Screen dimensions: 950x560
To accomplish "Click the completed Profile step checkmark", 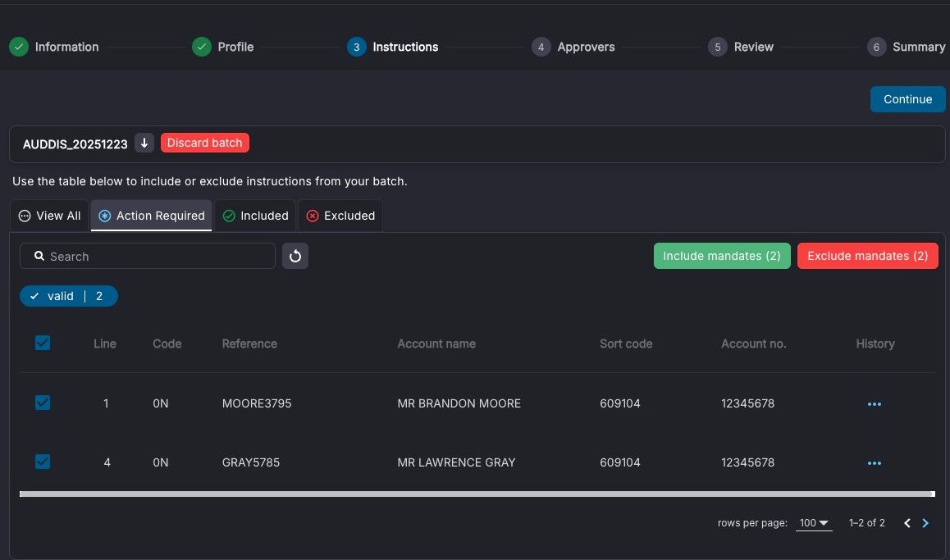I will [202, 47].
